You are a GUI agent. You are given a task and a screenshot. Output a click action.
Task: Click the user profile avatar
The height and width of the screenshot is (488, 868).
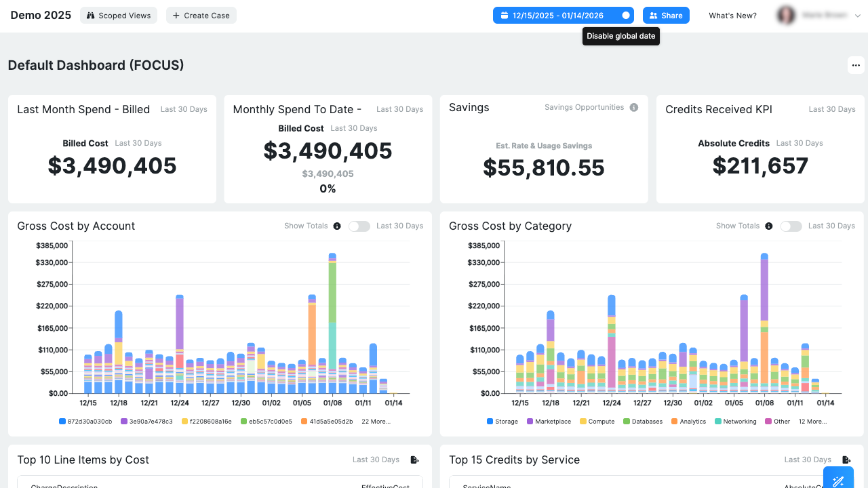pyautogui.click(x=786, y=16)
